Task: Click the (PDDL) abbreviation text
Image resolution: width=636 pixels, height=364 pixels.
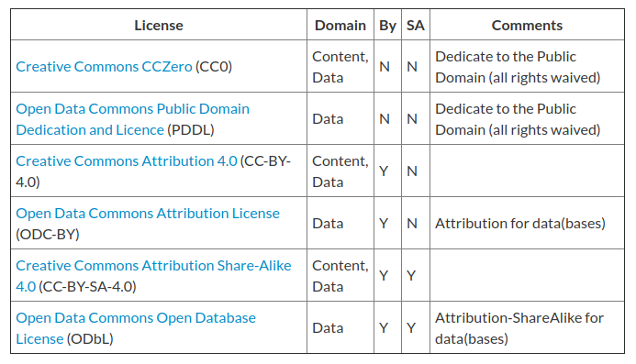Action: click(x=191, y=129)
